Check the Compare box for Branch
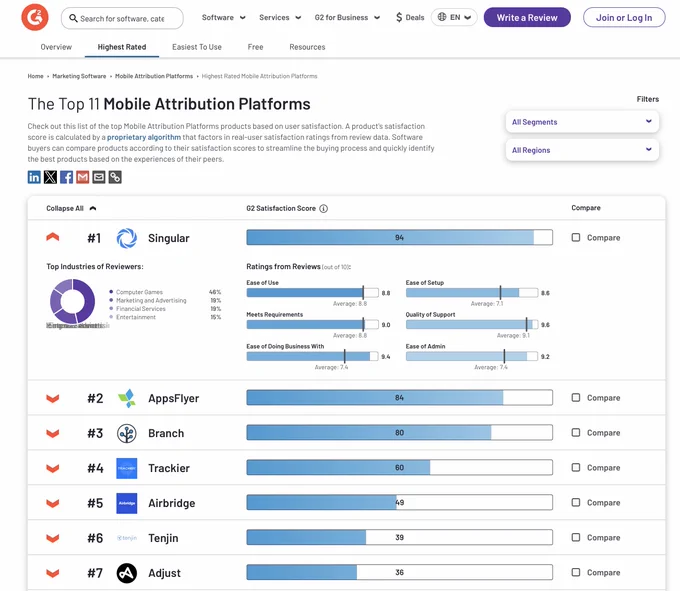 click(x=575, y=432)
